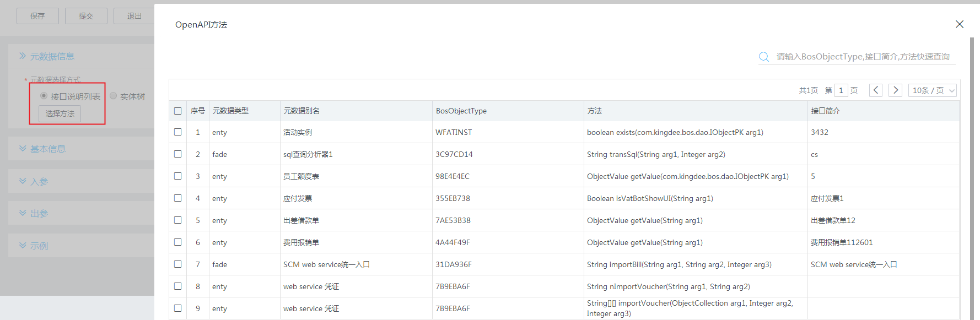Close the OpenAPI方法 dialog
This screenshot has width=980, height=320.
[x=959, y=24]
